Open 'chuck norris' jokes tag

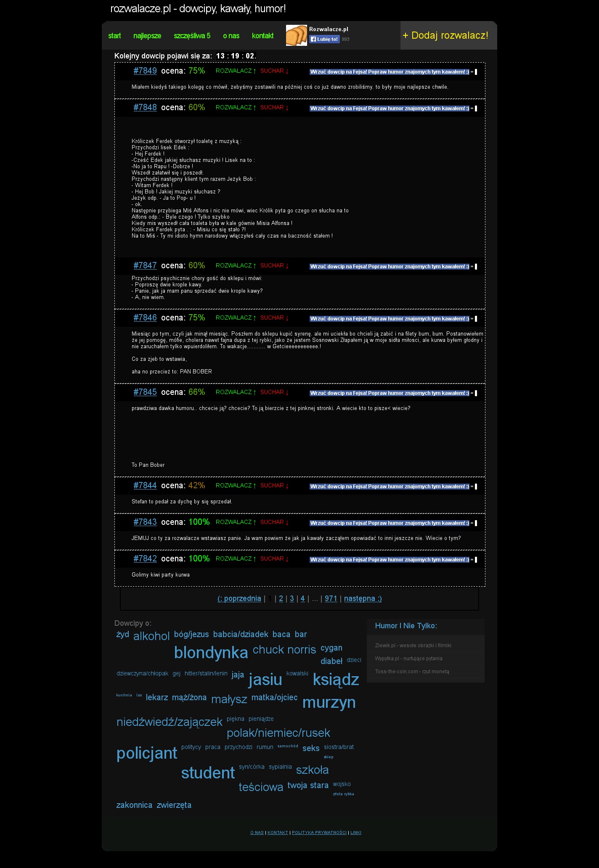coord(284,650)
